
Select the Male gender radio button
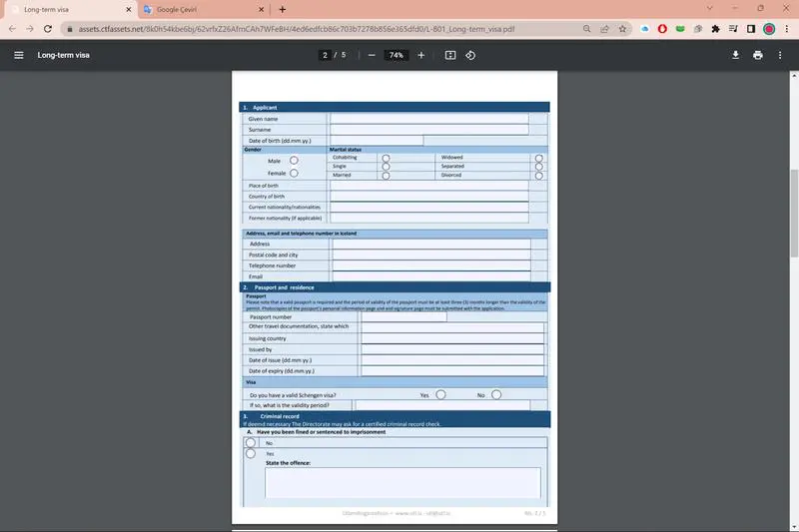click(x=294, y=160)
